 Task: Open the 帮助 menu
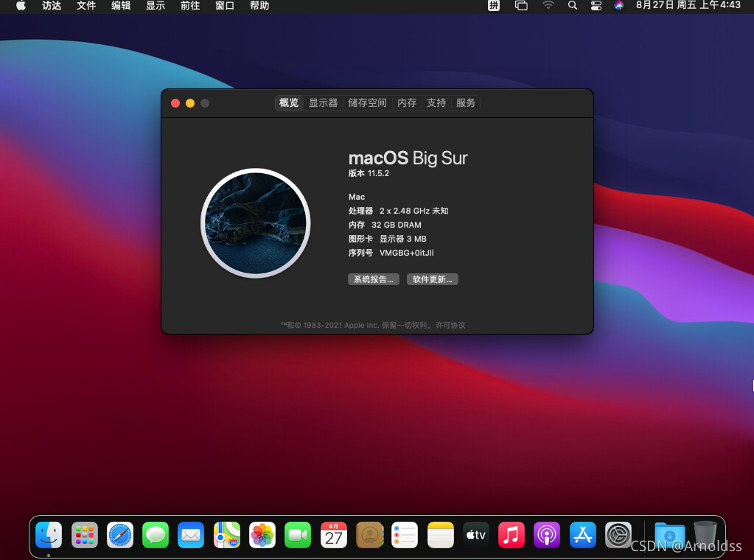[259, 6]
